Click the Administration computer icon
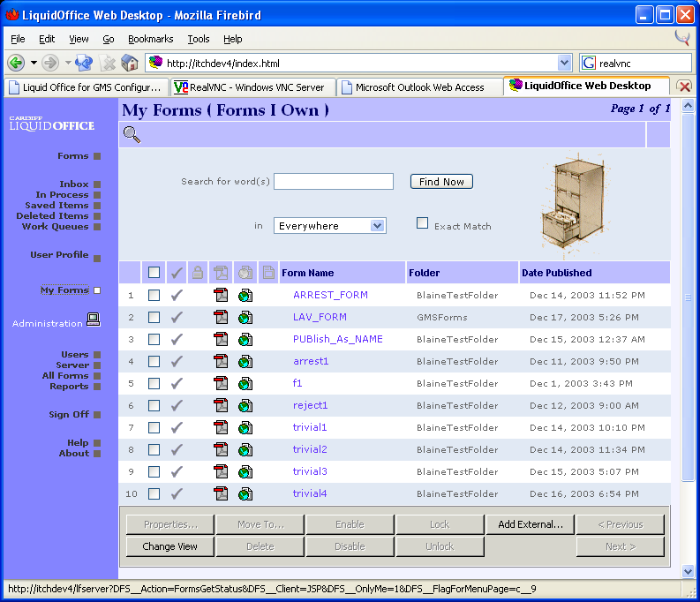Viewport: 700px width, 602px height. click(94, 320)
